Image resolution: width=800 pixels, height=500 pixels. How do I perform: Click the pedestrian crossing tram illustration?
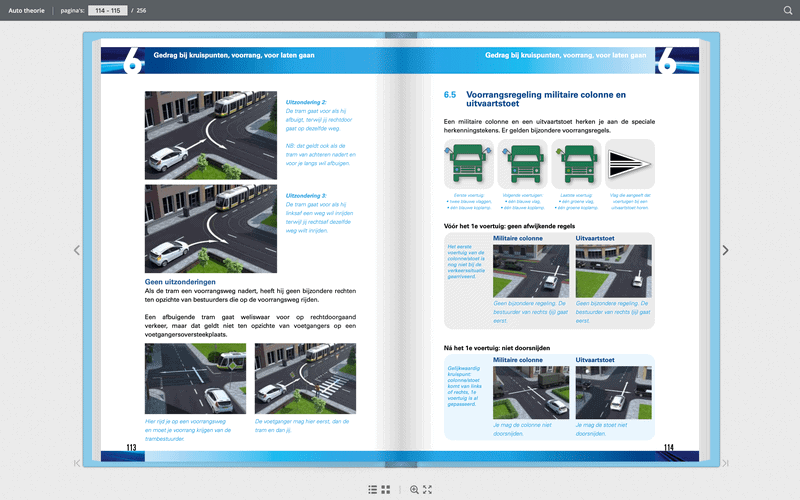pyautogui.click(x=305, y=378)
